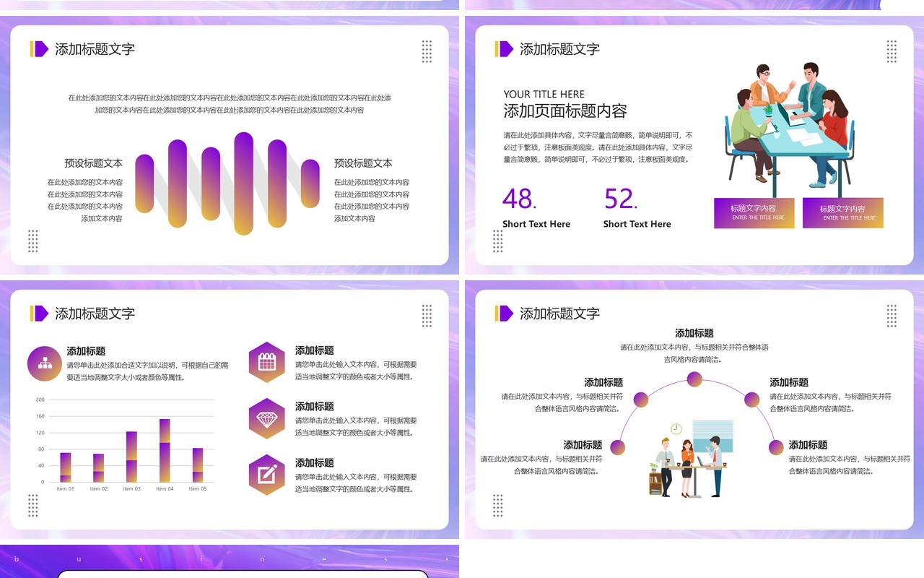
Task: Click the 'Item 02' axis label
Action: 99,489
